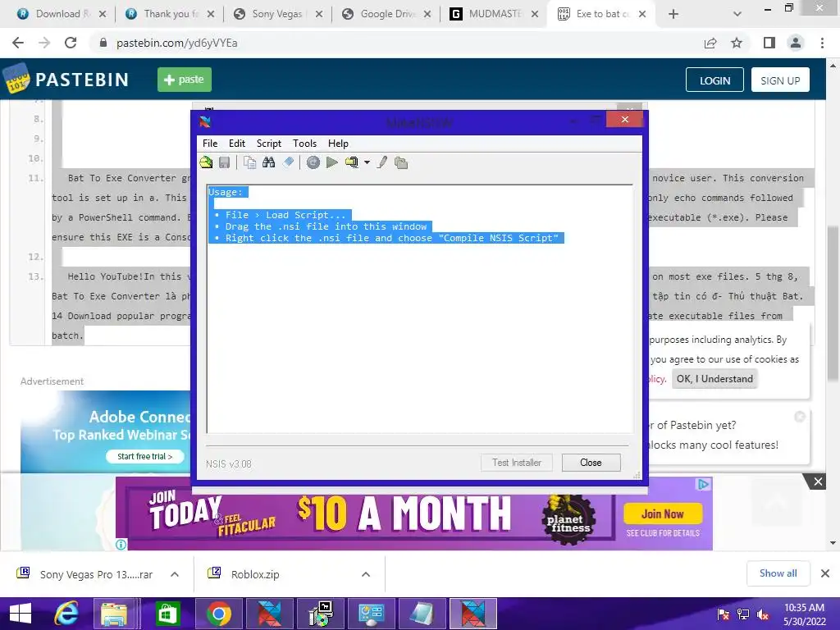Click the muted volume icon in system tray
Image resolution: width=840 pixels, height=630 pixels.
(x=764, y=614)
